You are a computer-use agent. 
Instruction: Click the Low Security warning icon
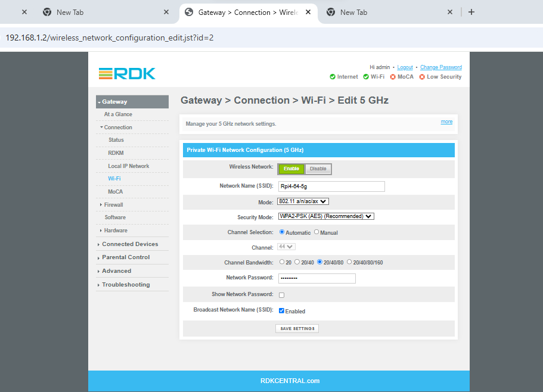[x=422, y=77]
